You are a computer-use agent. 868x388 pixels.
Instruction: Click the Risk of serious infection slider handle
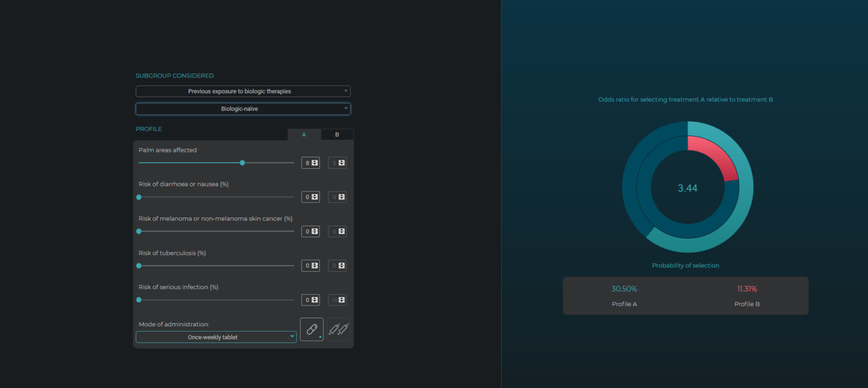[x=139, y=300]
